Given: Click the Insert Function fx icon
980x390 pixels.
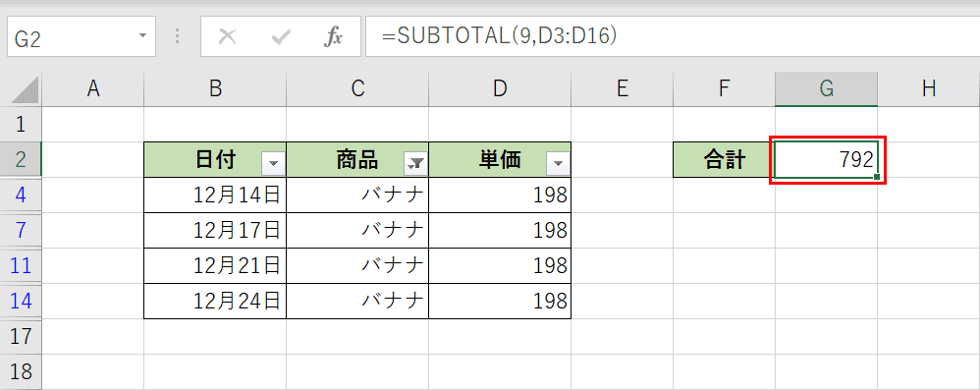Looking at the screenshot, I should pos(333,38).
